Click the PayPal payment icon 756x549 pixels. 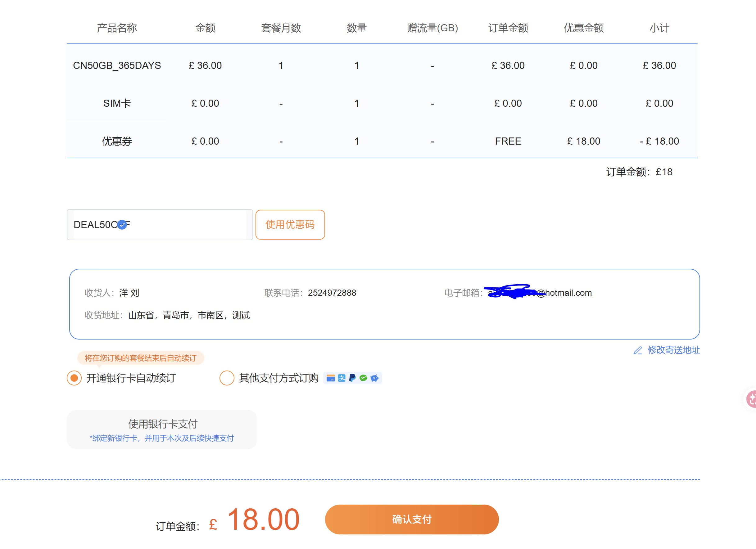click(x=352, y=378)
